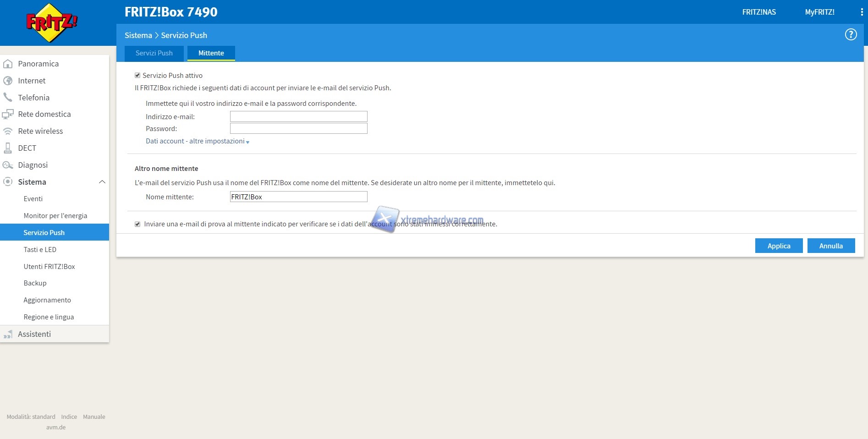Select the Mittente tab
Screen dimensions: 868x439
[x=211, y=53]
